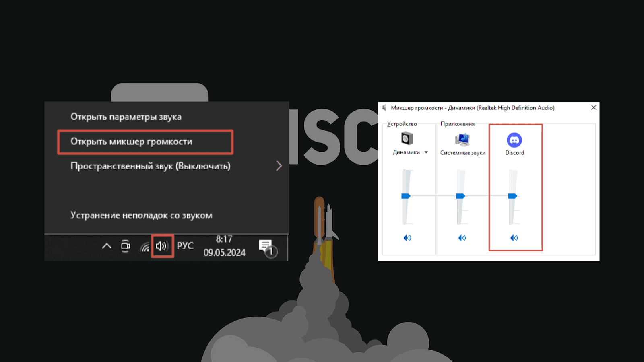
Task: Mute the Discord application volume
Action: 514,238
